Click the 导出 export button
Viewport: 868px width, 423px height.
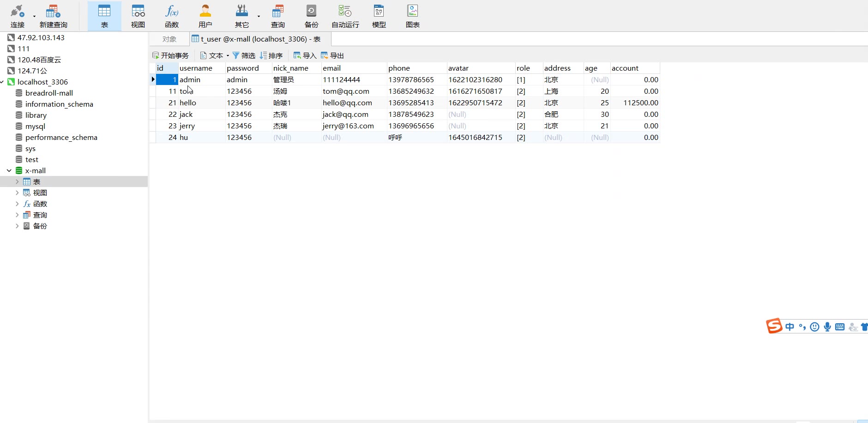332,56
